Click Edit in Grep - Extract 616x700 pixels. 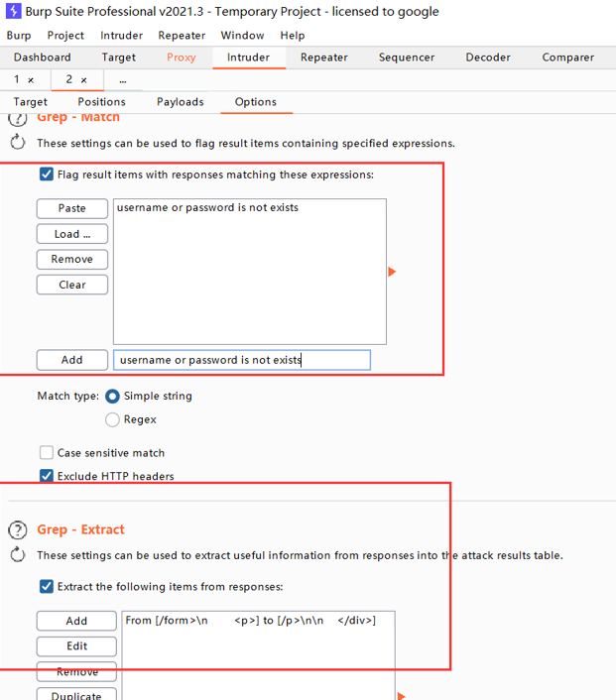76,646
